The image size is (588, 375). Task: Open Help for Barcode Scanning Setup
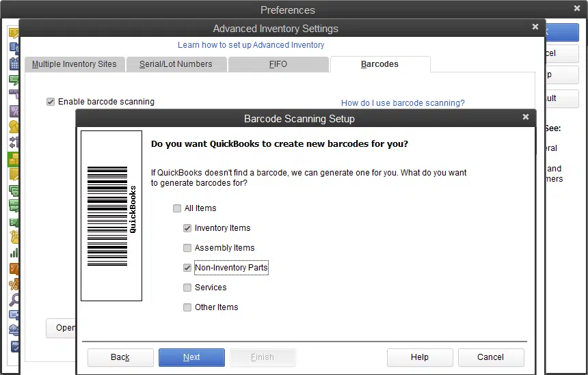point(420,357)
